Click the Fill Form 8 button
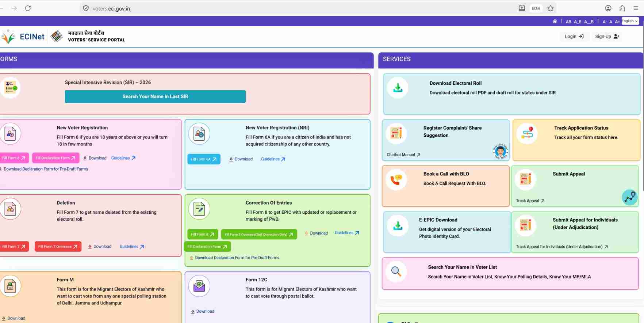644x323 pixels. 203,235
